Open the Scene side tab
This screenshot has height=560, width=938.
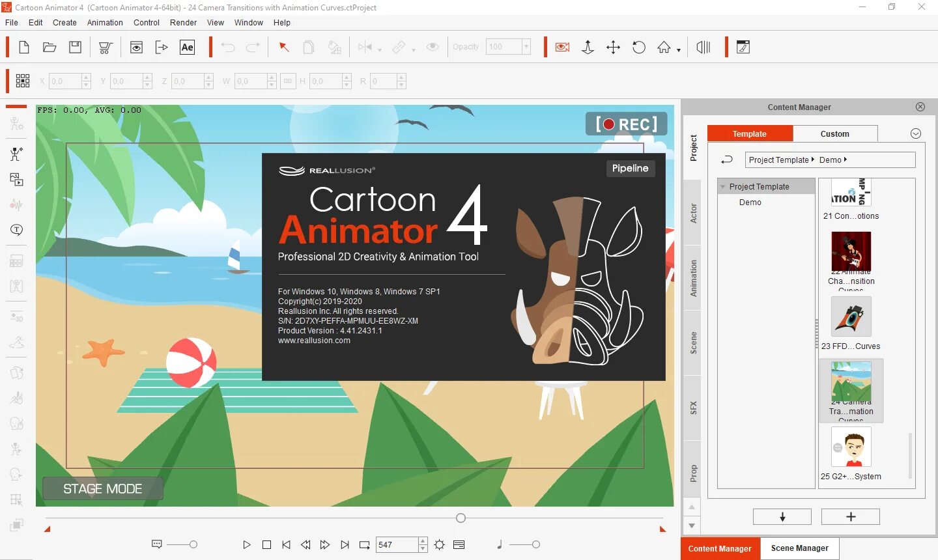point(692,343)
